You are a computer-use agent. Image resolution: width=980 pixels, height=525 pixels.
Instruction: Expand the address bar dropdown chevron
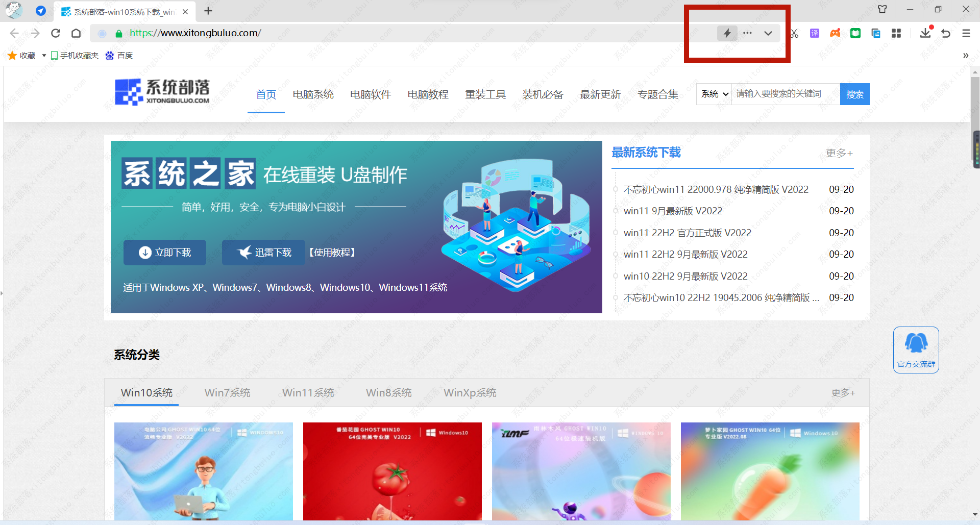point(768,33)
